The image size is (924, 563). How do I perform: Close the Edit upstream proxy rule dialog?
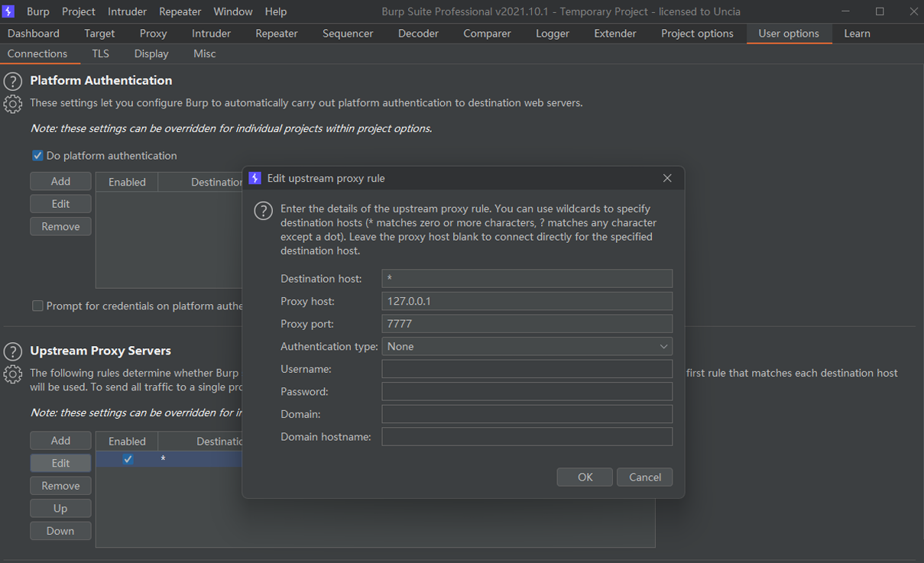[667, 178]
